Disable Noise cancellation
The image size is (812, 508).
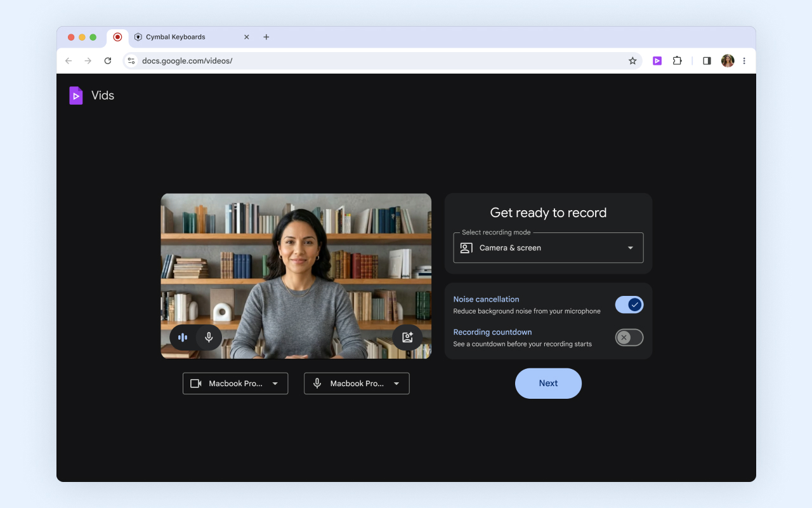click(x=629, y=304)
